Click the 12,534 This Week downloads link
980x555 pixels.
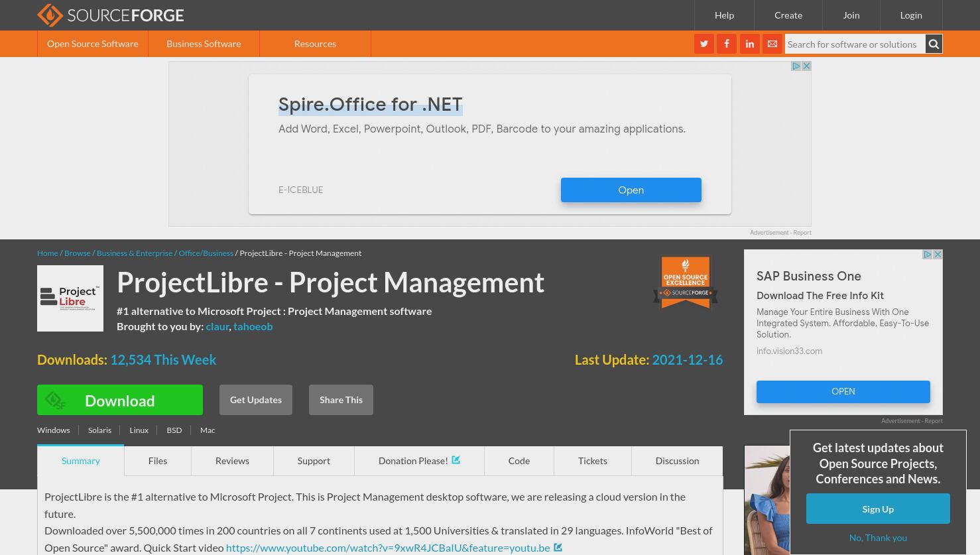[163, 359]
